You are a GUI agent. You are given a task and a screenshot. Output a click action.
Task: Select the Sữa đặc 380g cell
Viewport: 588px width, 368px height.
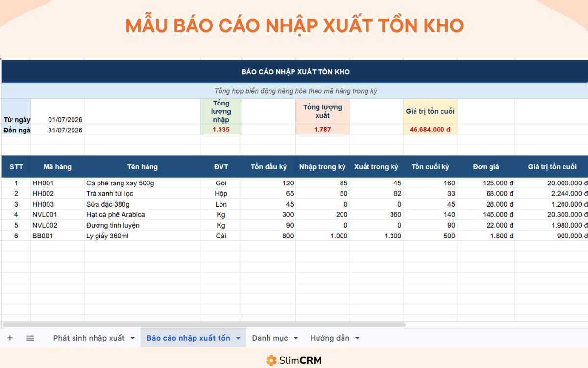[x=143, y=204]
